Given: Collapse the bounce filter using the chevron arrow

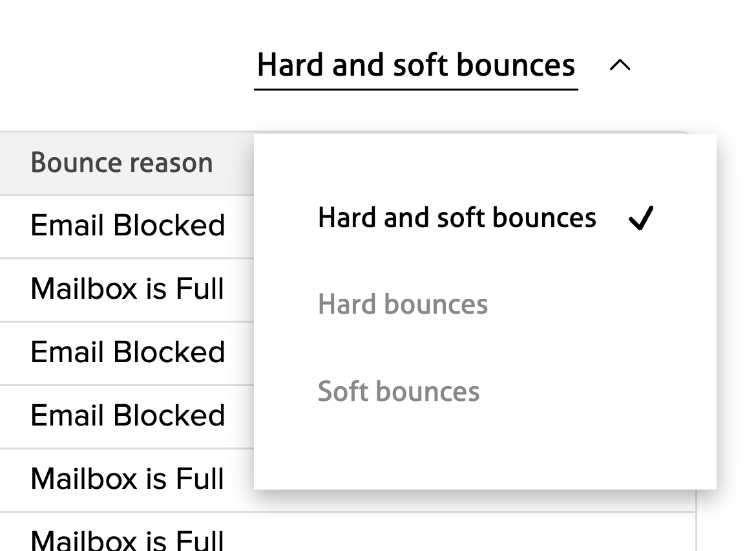Looking at the screenshot, I should tap(620, 65).
